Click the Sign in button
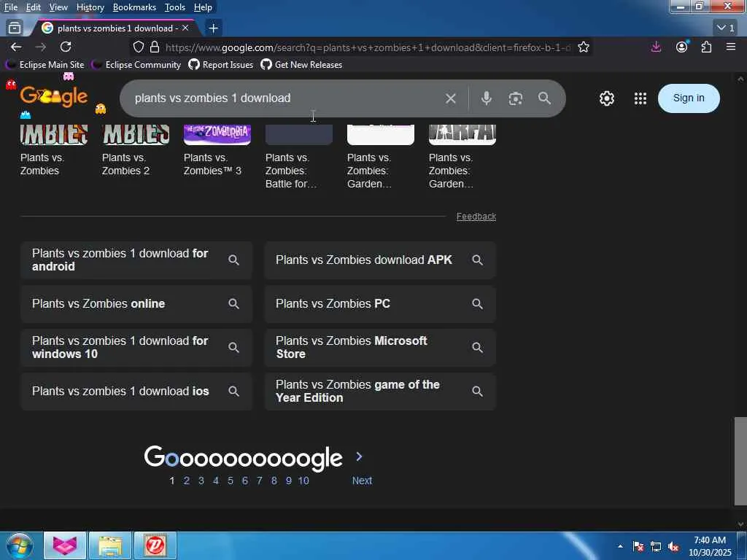This screenshot has height=560, width=747. click(x=689, y=98)
